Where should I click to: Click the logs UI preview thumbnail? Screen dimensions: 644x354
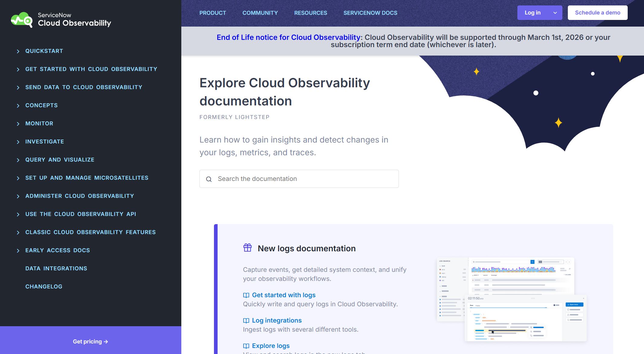pyautogui.click(x=511, y=299)
